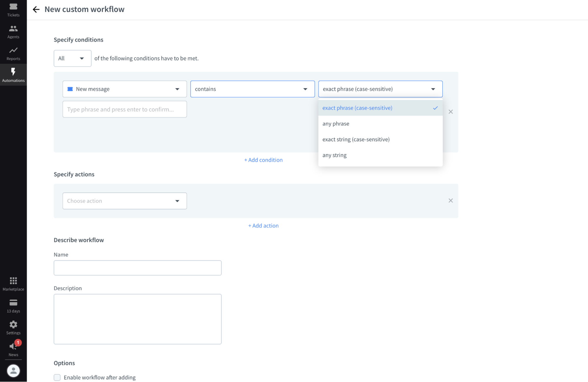Screen dimensions: 588x382
Task: View the Reports section
Action: (13, 53)
